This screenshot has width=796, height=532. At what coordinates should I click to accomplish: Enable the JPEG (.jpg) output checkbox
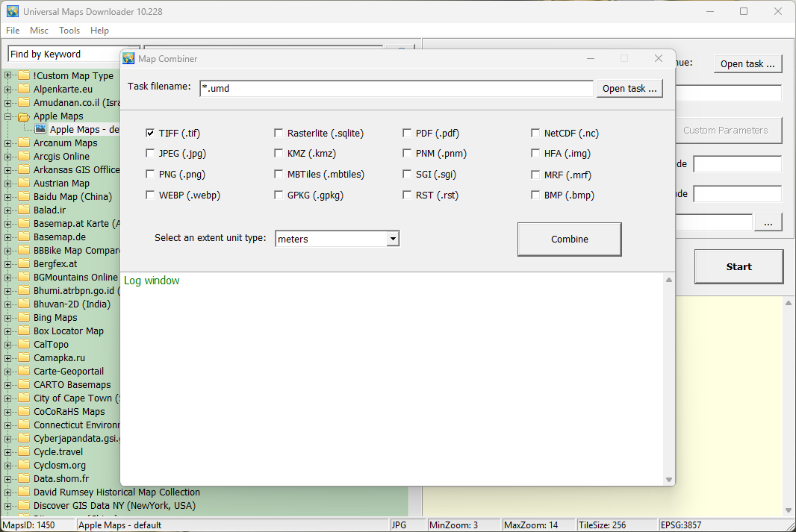pos(151,154)
